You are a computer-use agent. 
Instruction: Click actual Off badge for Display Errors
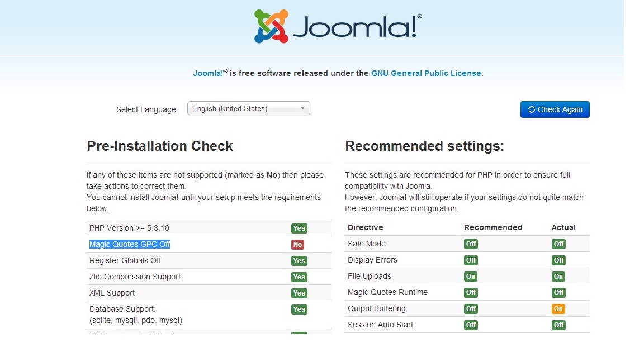(x=558, y=260)
